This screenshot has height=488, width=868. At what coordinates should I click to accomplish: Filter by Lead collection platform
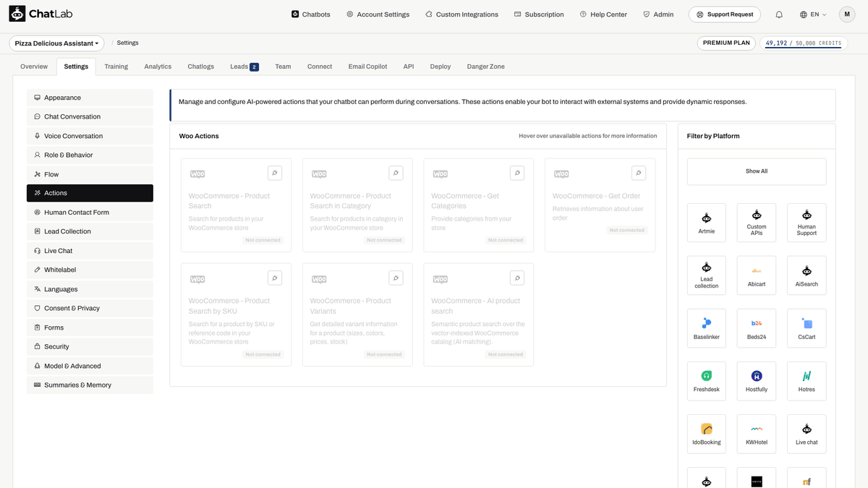coord(707,275)
